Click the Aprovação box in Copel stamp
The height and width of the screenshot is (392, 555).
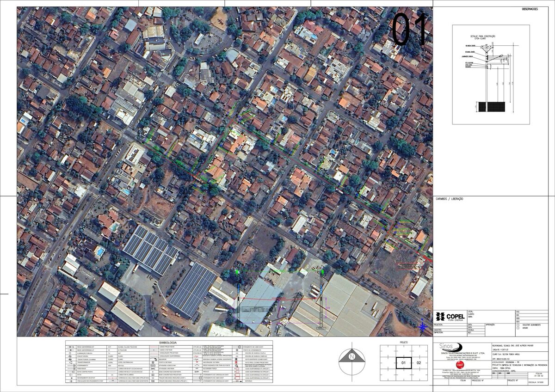500,330
